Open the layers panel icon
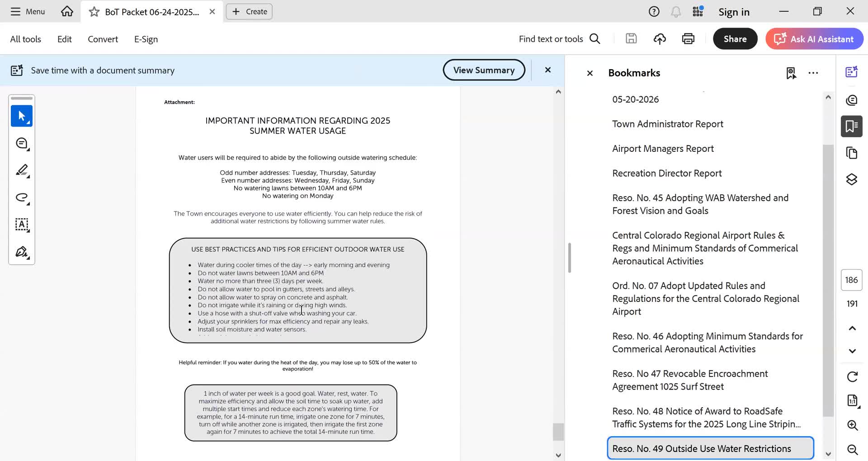Screen dimensions: 868x461 851,179
